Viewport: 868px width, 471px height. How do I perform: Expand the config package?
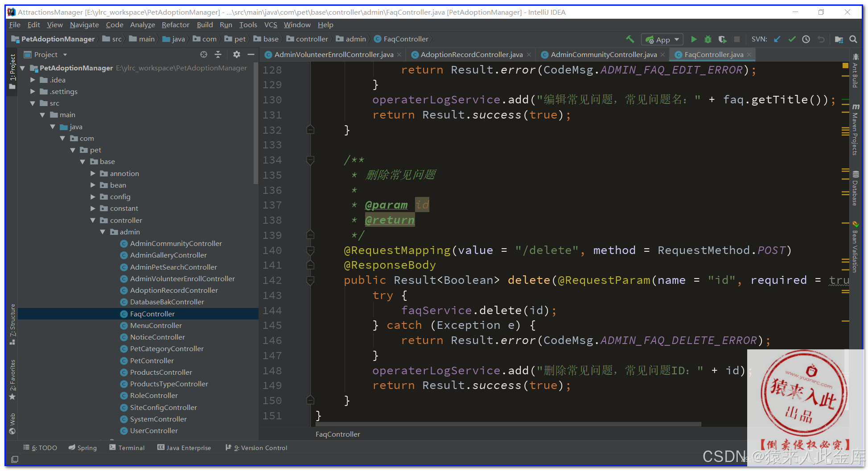click(93, 197)
